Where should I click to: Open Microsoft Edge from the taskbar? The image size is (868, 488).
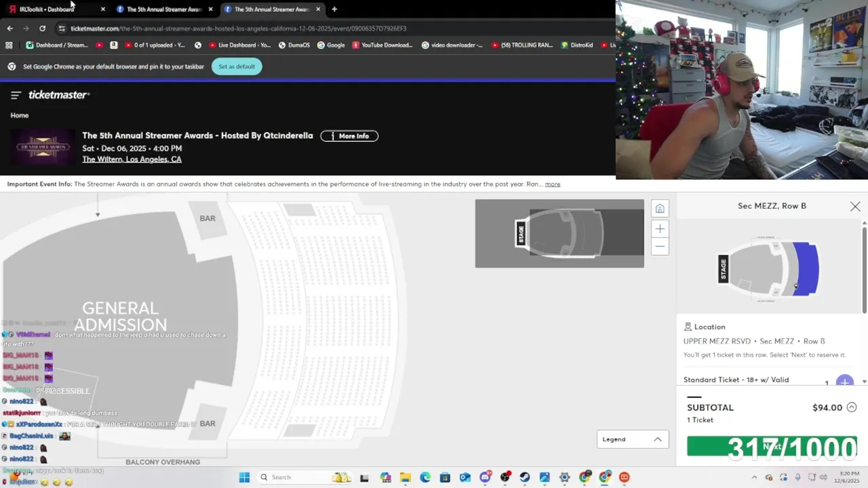425,477
